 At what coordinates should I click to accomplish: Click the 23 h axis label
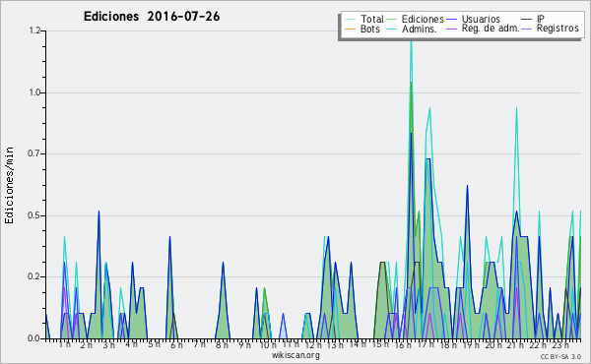(x=560, y=344)
